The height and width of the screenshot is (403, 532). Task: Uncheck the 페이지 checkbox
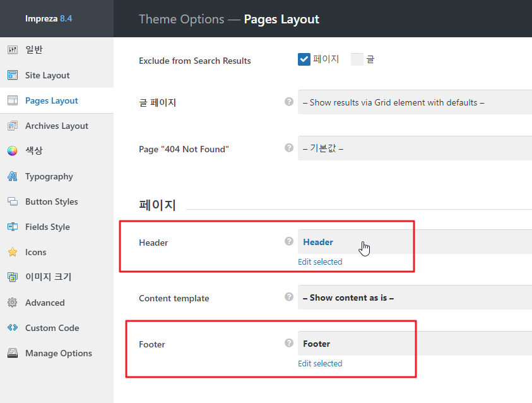coord(304,59)
